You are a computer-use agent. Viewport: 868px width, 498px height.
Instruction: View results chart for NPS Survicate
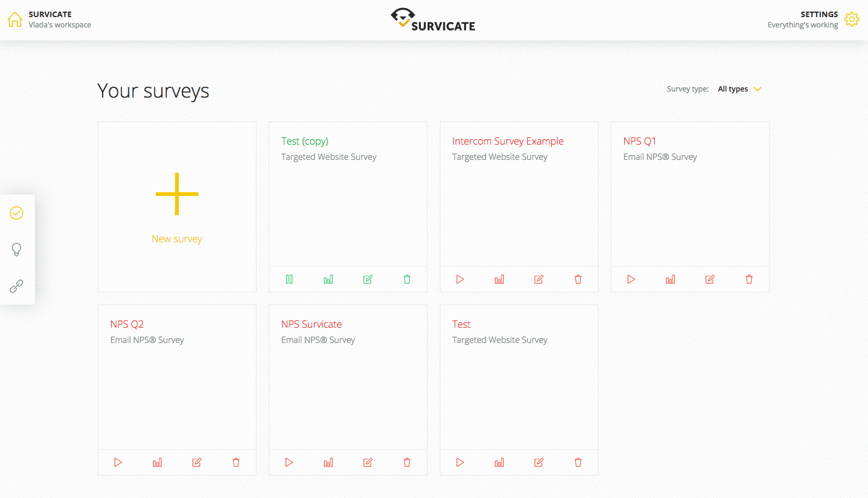329,463
